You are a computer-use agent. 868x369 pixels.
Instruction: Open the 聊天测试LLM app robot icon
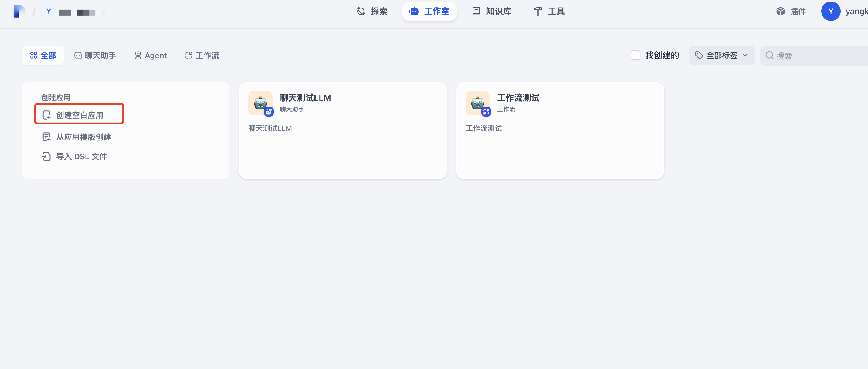[260, 103]
